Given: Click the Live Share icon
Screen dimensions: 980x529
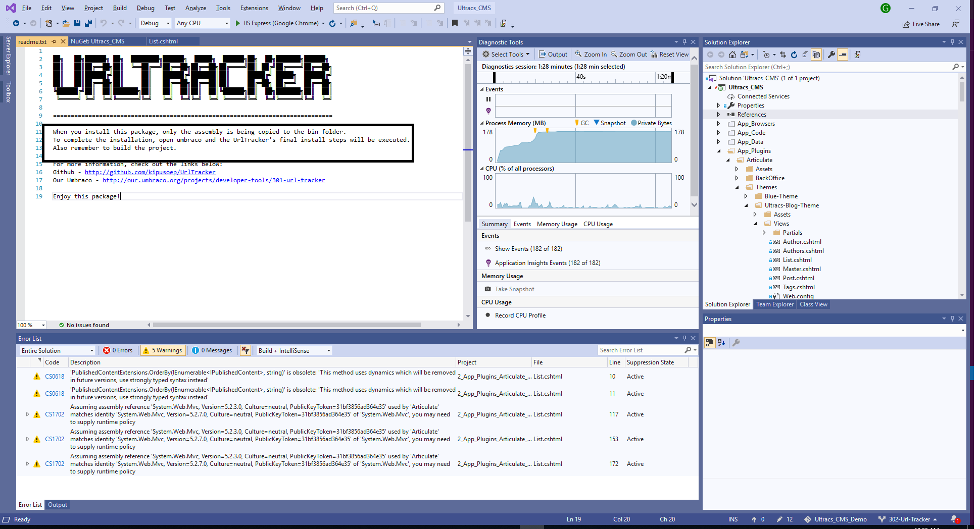Looking at the screenshot, I should click(906, 24).
